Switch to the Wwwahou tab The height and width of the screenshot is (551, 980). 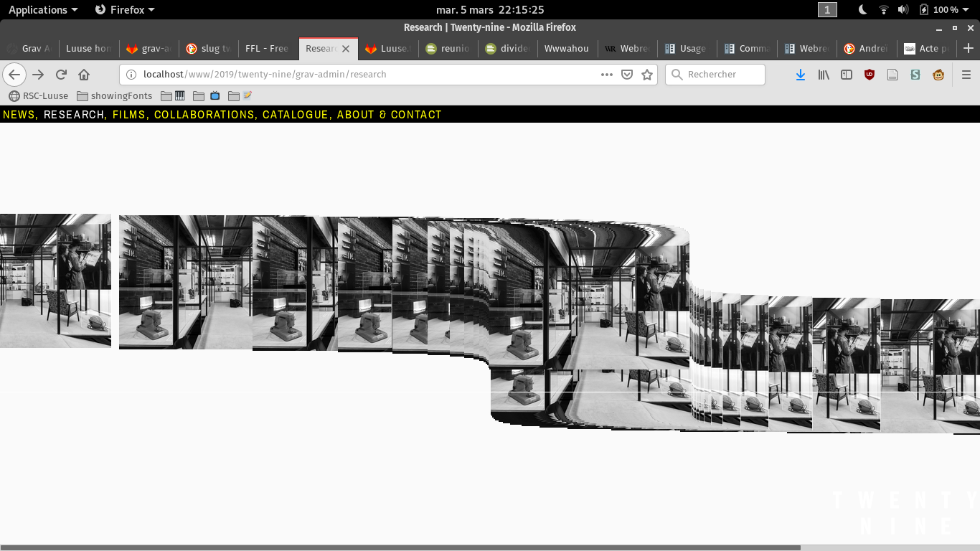click(x=566, y=49)
